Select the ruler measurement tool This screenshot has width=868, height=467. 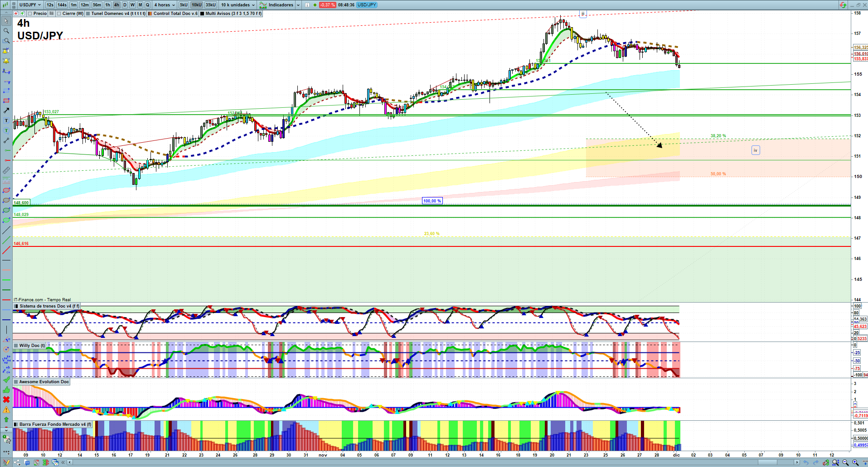(6, 170)
